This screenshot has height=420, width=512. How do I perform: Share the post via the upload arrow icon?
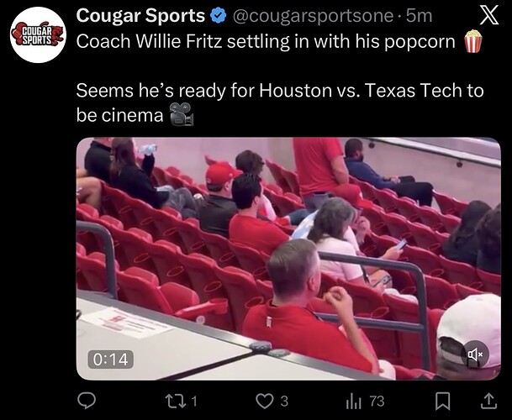pos(488,401)
